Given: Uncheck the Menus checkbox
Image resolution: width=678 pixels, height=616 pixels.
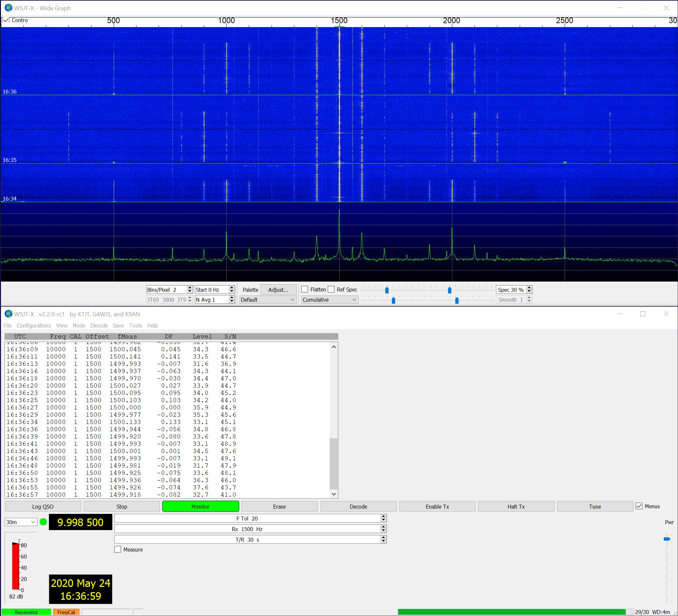Looking at the screenshot, I should click(638, 506).
